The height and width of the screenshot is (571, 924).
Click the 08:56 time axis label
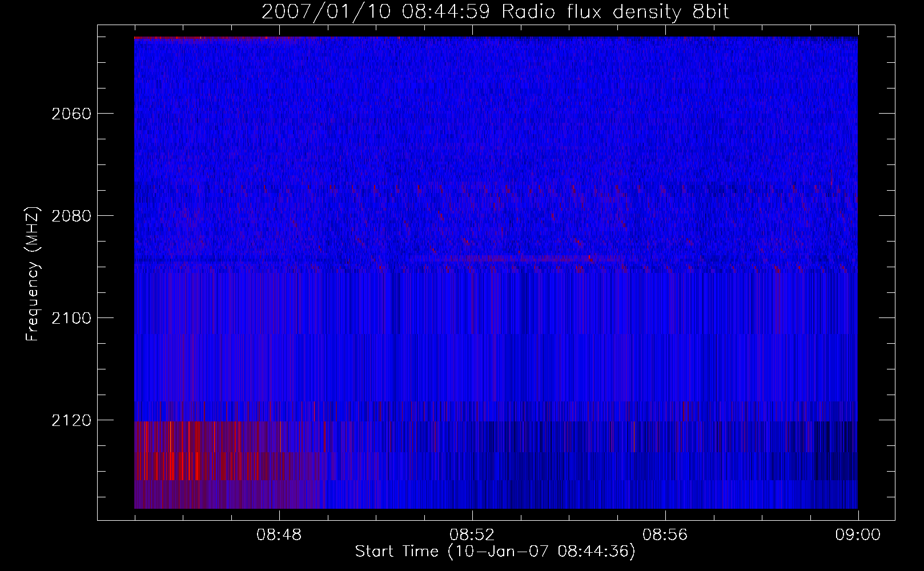pos(665,535)
